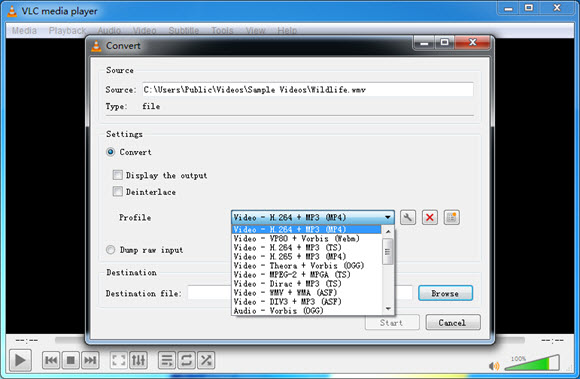The height and width of the screenshot is (379, 580).
Task: Select Dump raw input radio button
Action: pos(111,250)
